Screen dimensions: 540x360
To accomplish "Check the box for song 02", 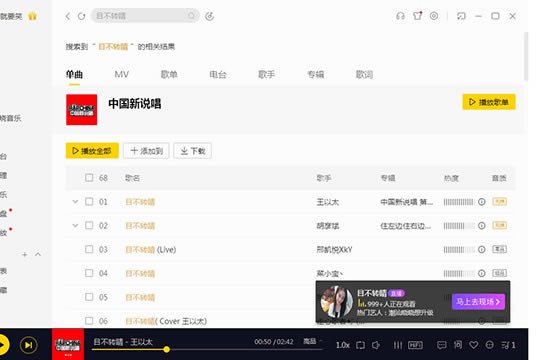I will 89,225.
